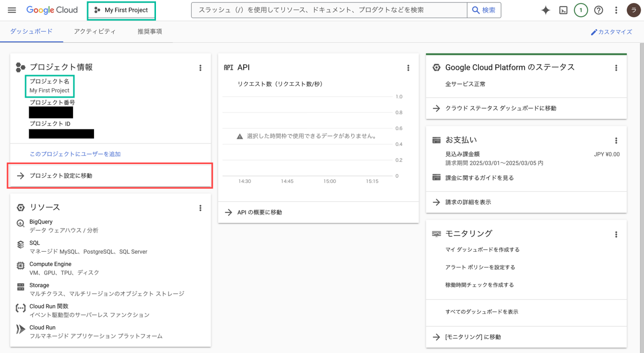Click the Cloud Run 関数 icon

(x=21, y=308)
